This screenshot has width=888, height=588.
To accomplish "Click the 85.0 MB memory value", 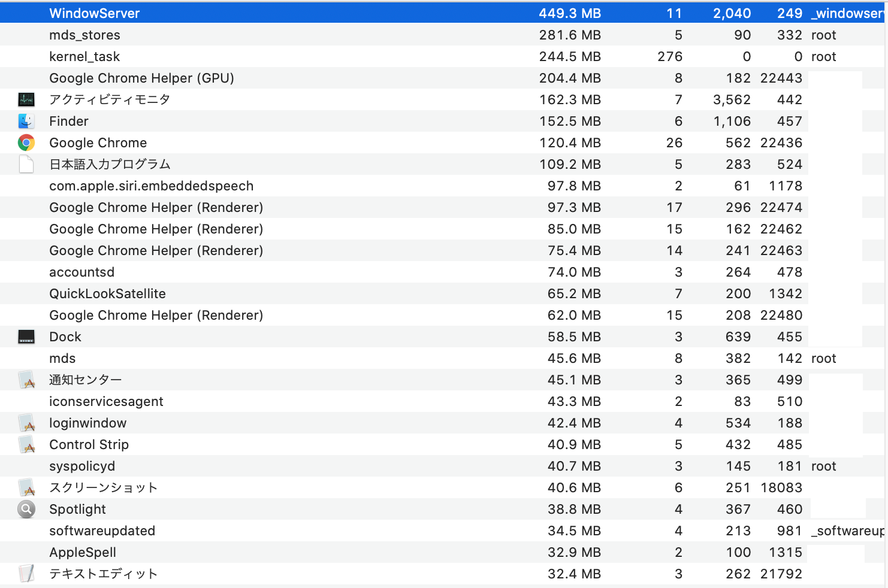I will click(574, 229).
